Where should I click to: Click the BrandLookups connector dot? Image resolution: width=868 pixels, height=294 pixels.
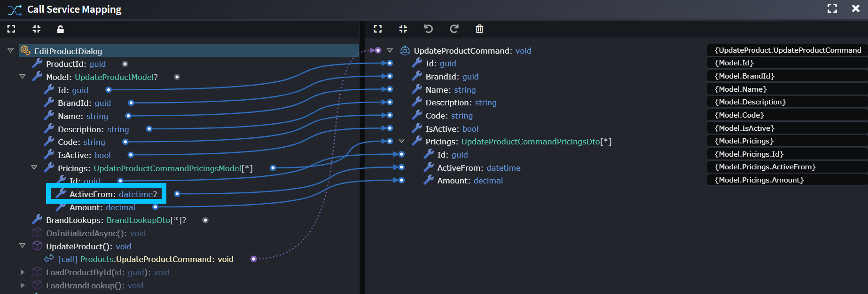coord(205,220)
